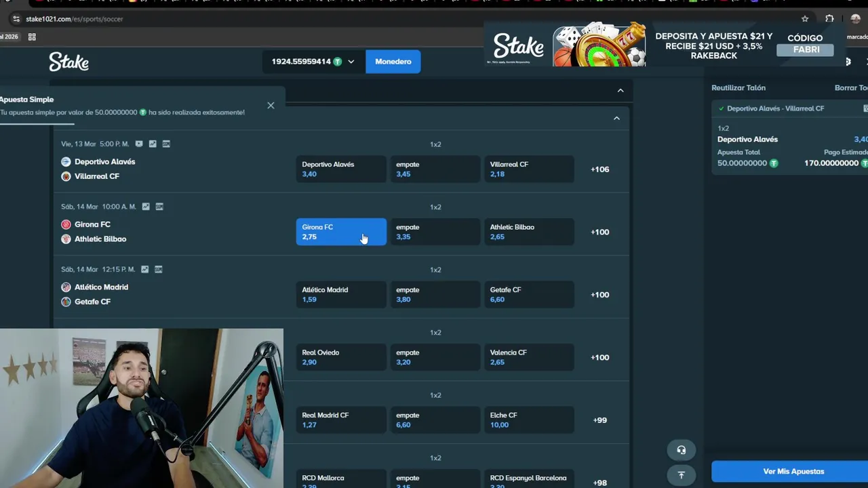Open the balance currency dropdown
The height and width of the screenshot is (488, 868).
click(x=351, y=62)
